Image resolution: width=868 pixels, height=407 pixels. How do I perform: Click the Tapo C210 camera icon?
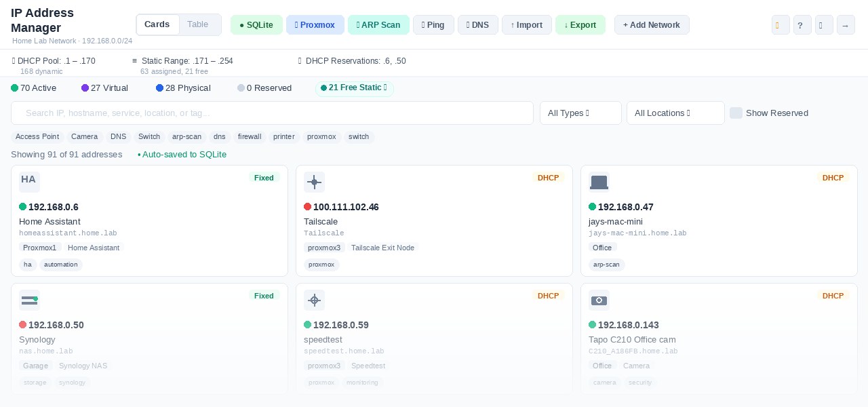(599, 300)
